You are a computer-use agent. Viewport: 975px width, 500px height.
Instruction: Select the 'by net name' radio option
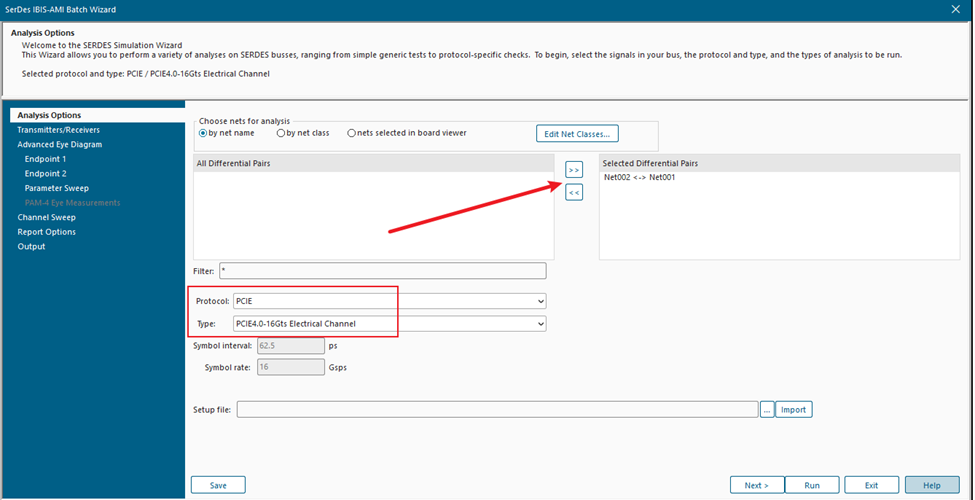pos(204,133)
